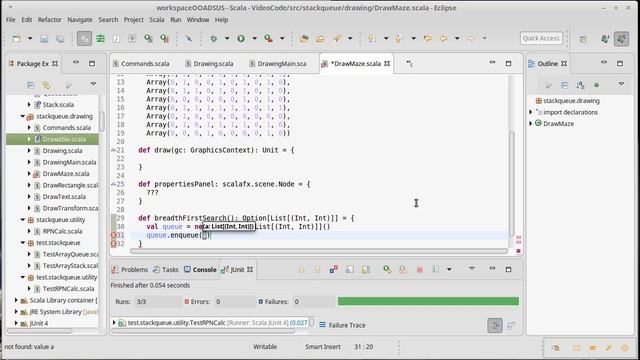Click Collapse All icon in Package Explorer
Screen dimensions: 640x360
click(x=31, y=85)
